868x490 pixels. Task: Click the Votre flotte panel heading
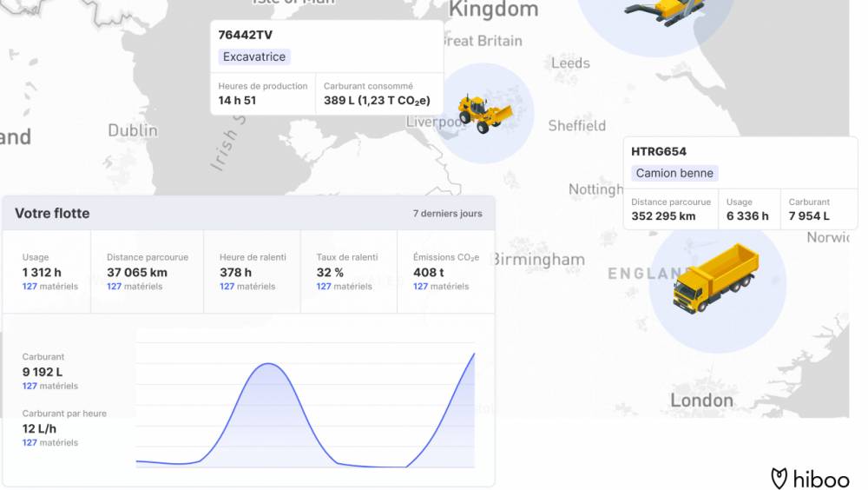point(52,214)
